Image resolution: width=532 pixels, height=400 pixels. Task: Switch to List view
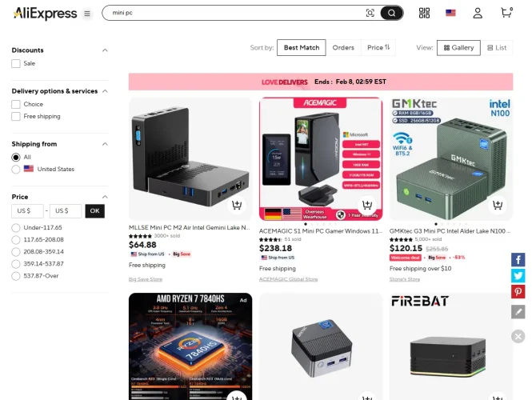point(497,48)
